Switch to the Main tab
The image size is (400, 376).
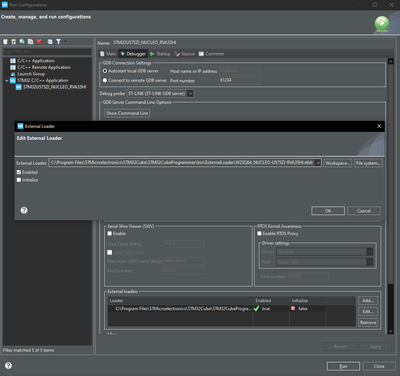click(108, 54)
